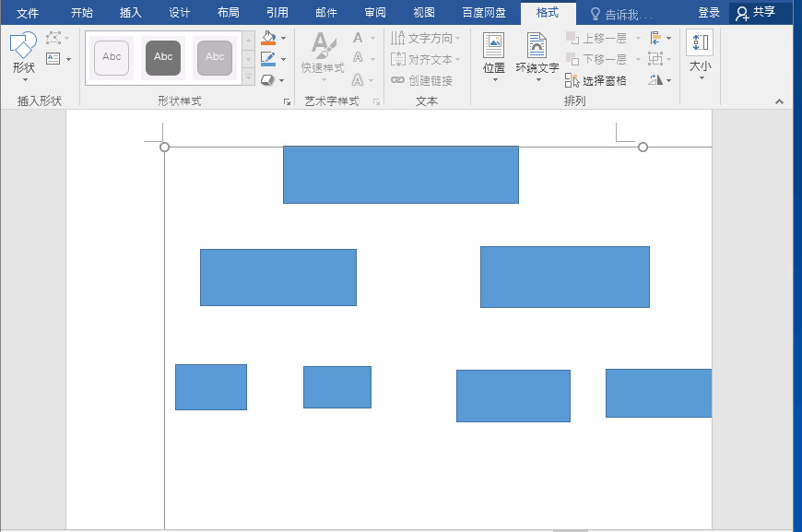Open the Shape Effects dropdown arrow
Viewport: 802px width, 532px height.
(x=282, y=80)
